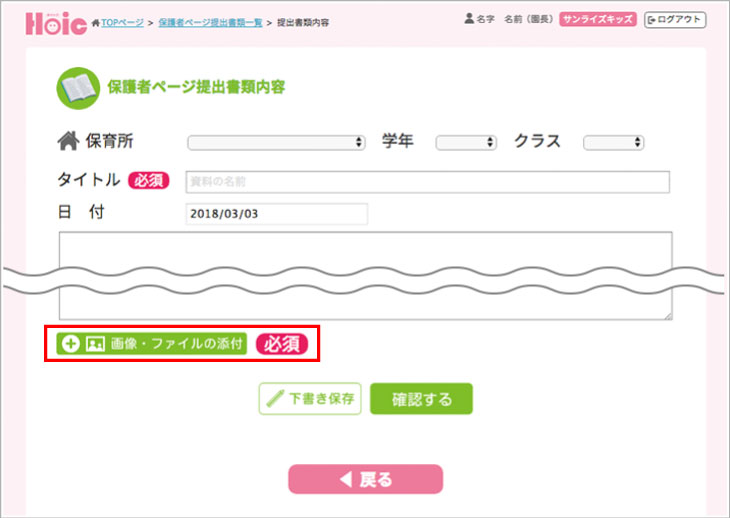Open the 保育所 dropdown

point(276,143)
